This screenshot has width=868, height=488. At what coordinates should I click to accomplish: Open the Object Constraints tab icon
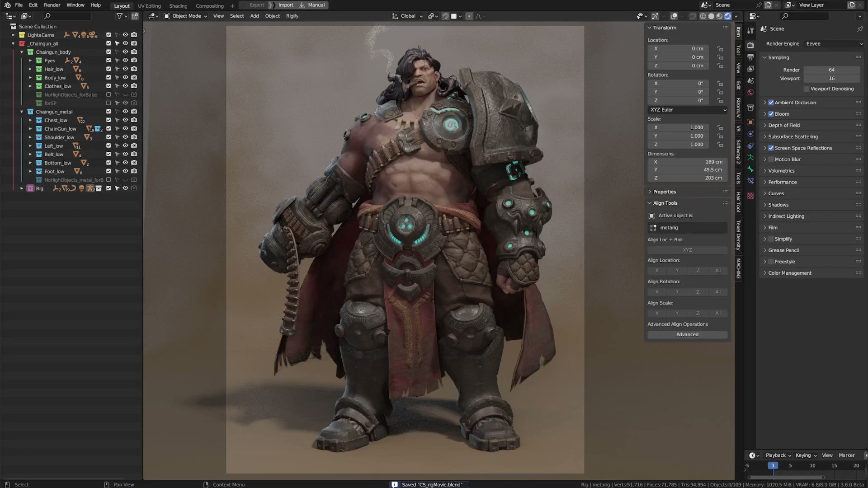point(750,145)
